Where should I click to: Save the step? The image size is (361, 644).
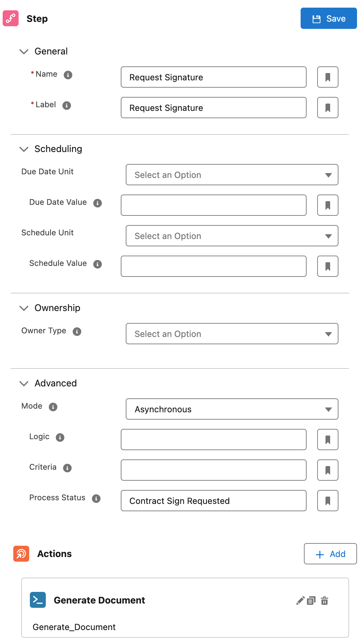point(329,18)
